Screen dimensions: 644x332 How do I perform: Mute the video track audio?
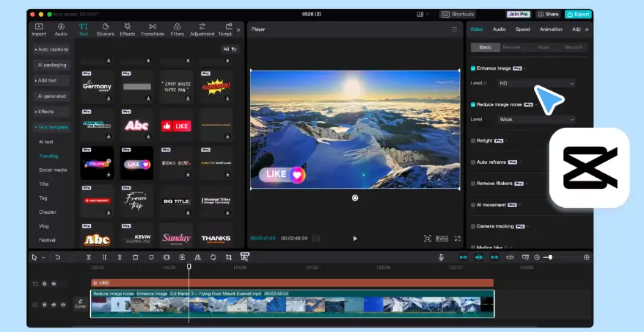pos(63,305)
